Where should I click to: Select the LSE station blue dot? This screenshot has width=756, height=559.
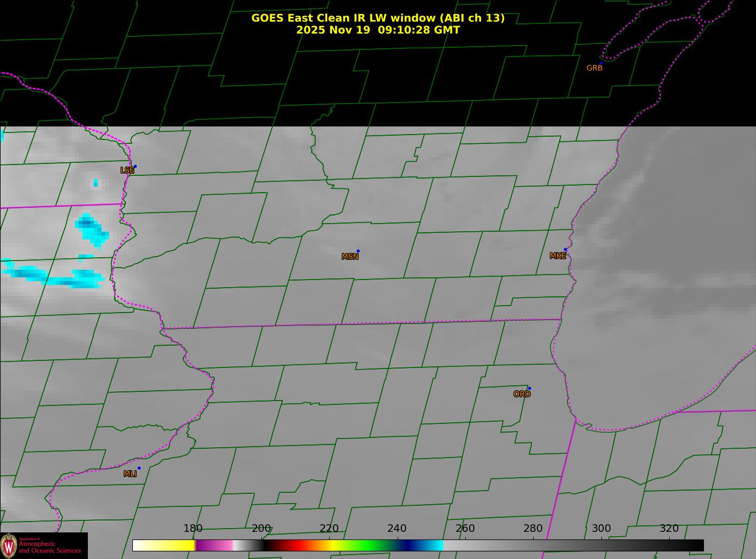pos(135,167)
